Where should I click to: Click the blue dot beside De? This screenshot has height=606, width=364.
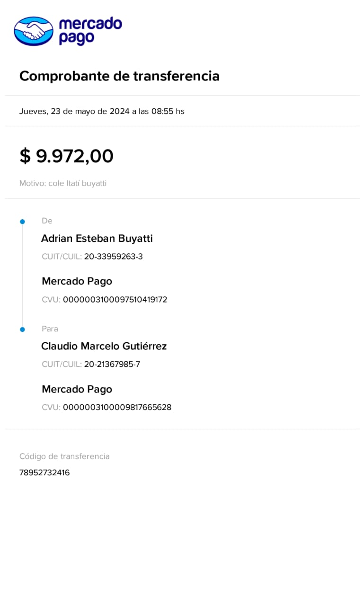point(22,222)
